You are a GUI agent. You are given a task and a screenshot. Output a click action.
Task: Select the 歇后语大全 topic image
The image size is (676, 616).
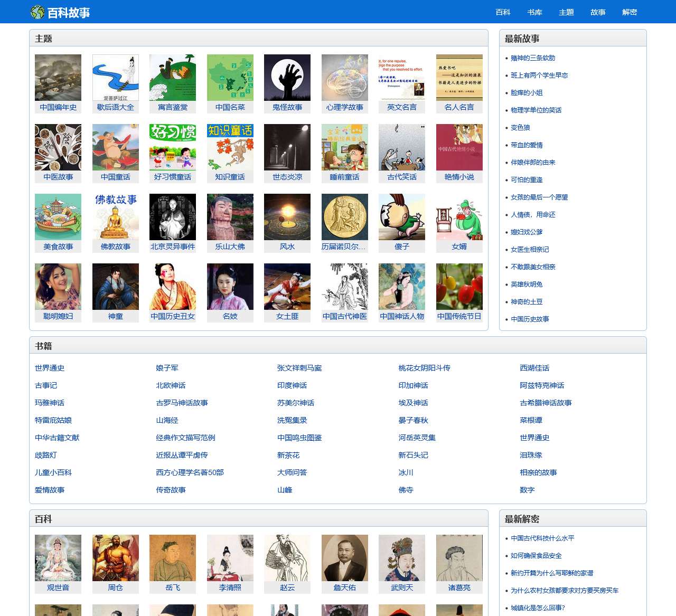(x=116, y=78)
